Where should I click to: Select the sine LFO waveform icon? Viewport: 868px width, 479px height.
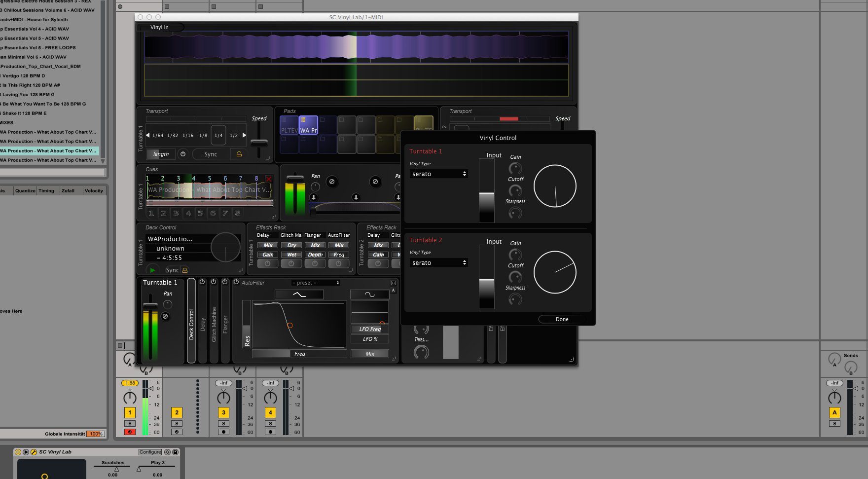pyautogui.click(x=369, y=295)
